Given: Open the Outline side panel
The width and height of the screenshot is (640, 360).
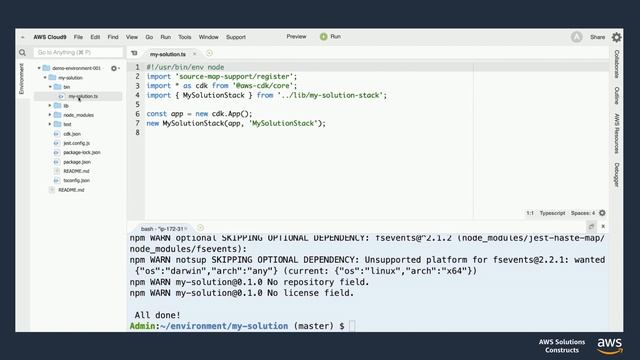Looking at the screenshot, I should point(617,96).
